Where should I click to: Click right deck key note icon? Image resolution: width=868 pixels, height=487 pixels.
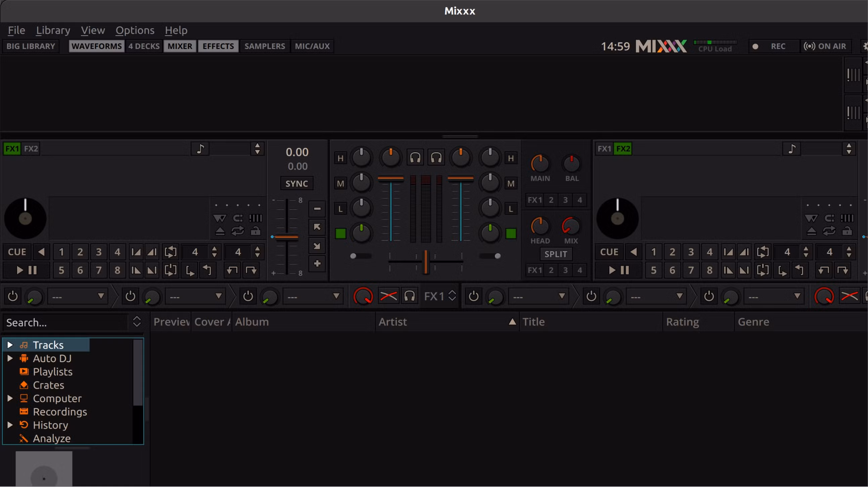tap(792, 148)
